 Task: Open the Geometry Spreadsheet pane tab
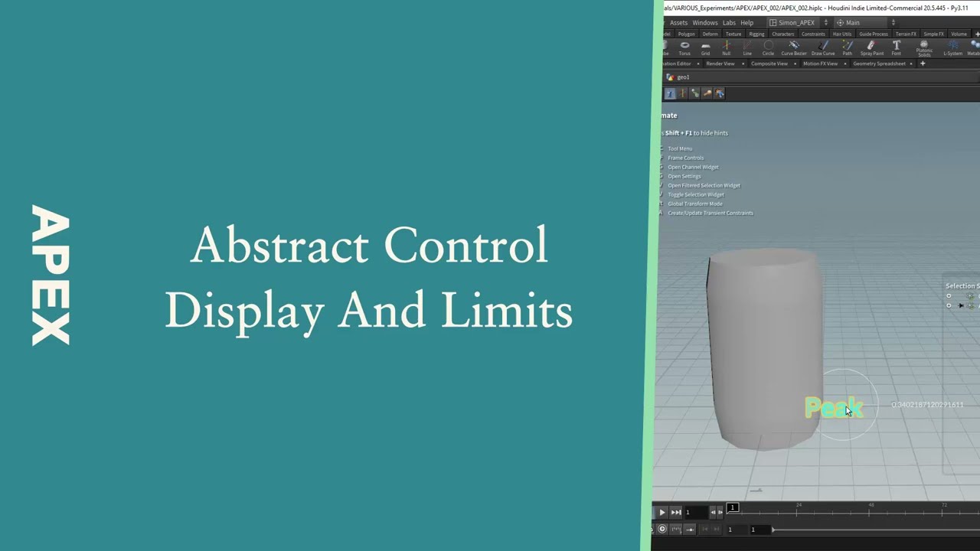[x=879, y=64]
